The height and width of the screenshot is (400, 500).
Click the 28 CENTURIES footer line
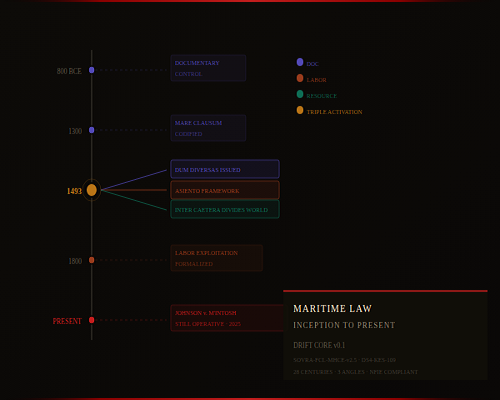pyautogui.click(x=355, y=372)
